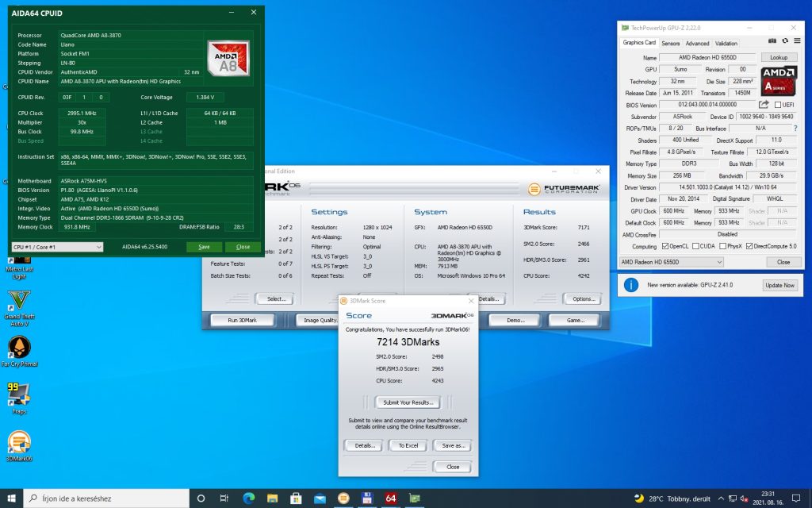Expand the AMD Radeon HD 6550D GPU selector

pos(671,262)
